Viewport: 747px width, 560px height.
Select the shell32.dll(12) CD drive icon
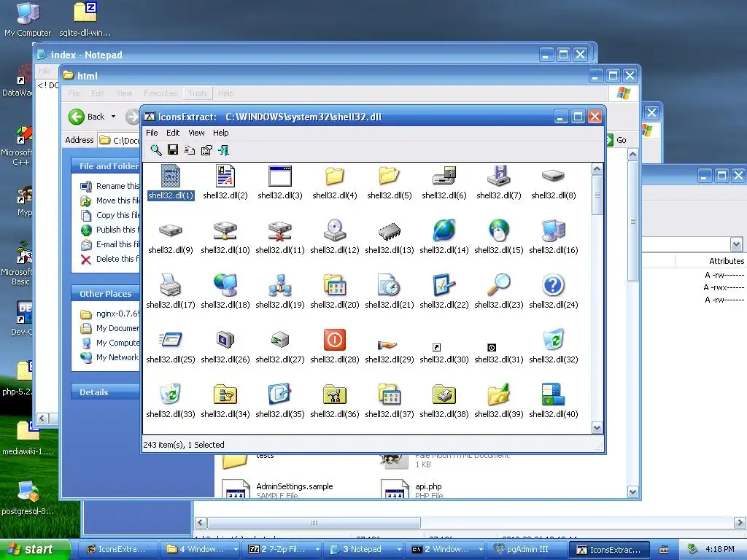point(334,231)
